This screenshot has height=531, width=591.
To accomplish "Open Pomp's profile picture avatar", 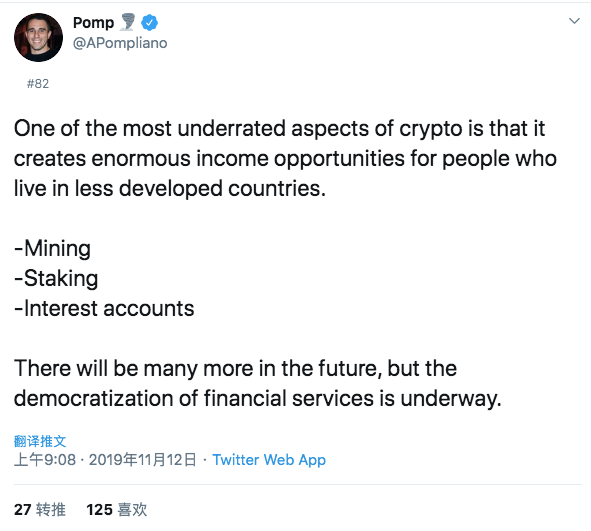I will pyautogui.click(x=38, y=37).
